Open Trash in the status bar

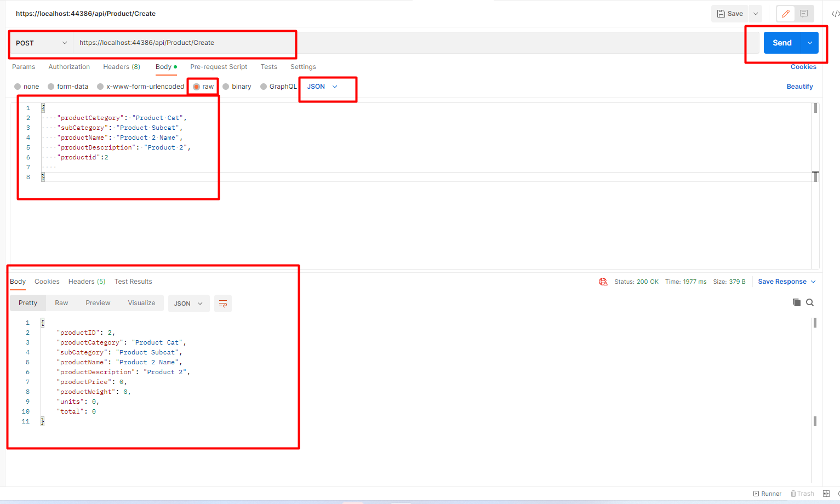(x=802, y=494)
